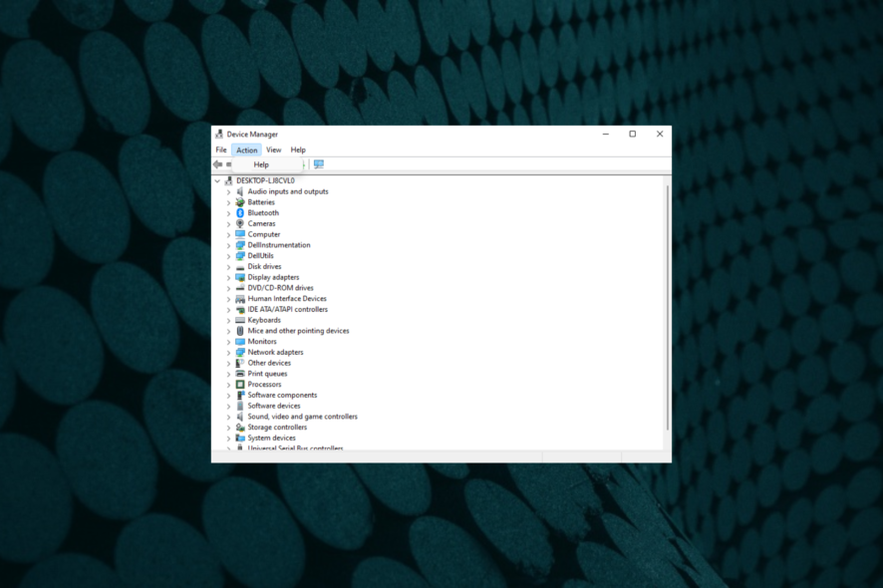Click the mouse icon for Mice and other pointing devices

tap(240, 331)
